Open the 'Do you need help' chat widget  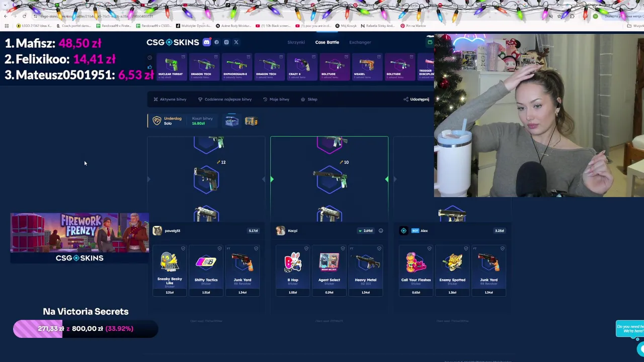click(630, 329)
